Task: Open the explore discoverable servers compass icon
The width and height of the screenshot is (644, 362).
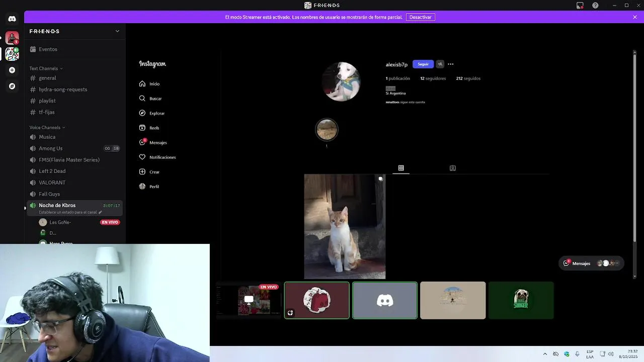Action: click(12, 86)
